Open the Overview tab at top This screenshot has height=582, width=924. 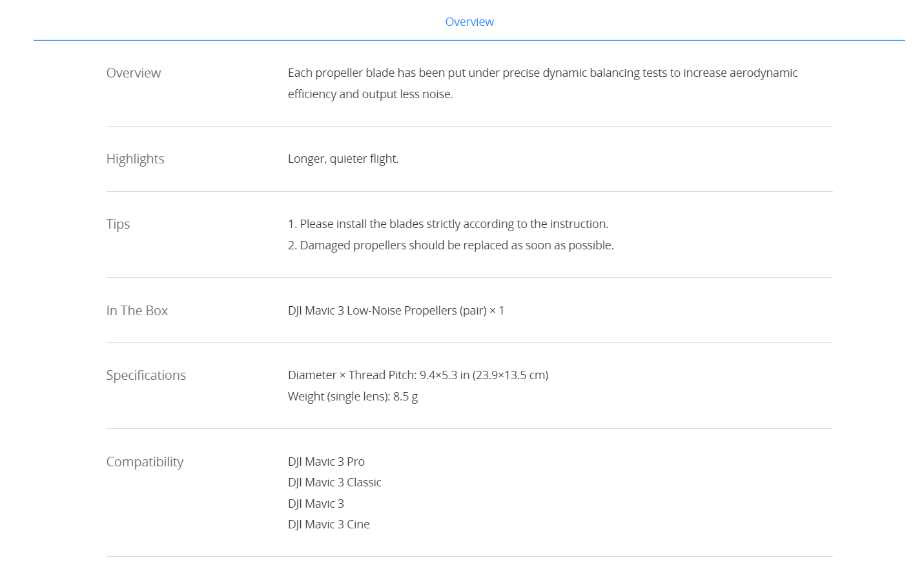(x=469, y=22)
